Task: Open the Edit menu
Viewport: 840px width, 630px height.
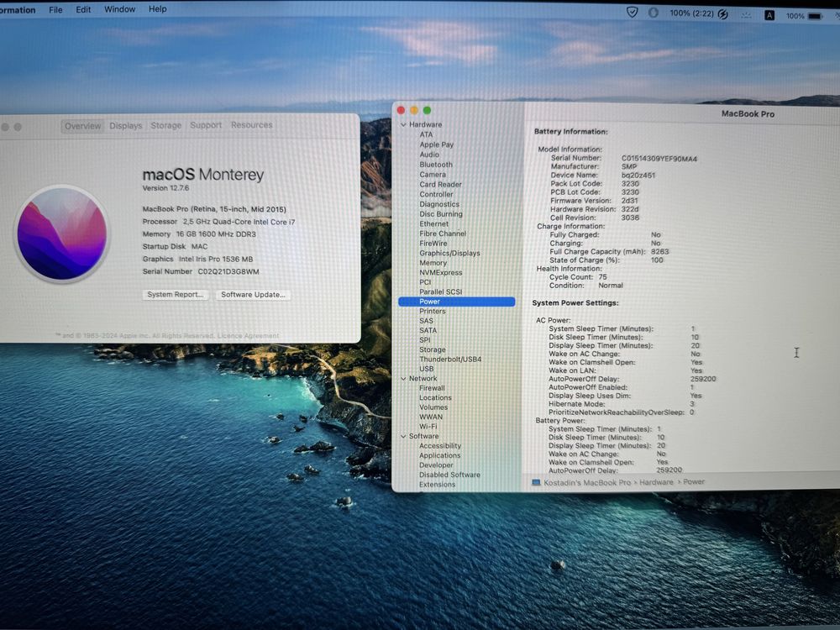Action: [x=83, y=9]
